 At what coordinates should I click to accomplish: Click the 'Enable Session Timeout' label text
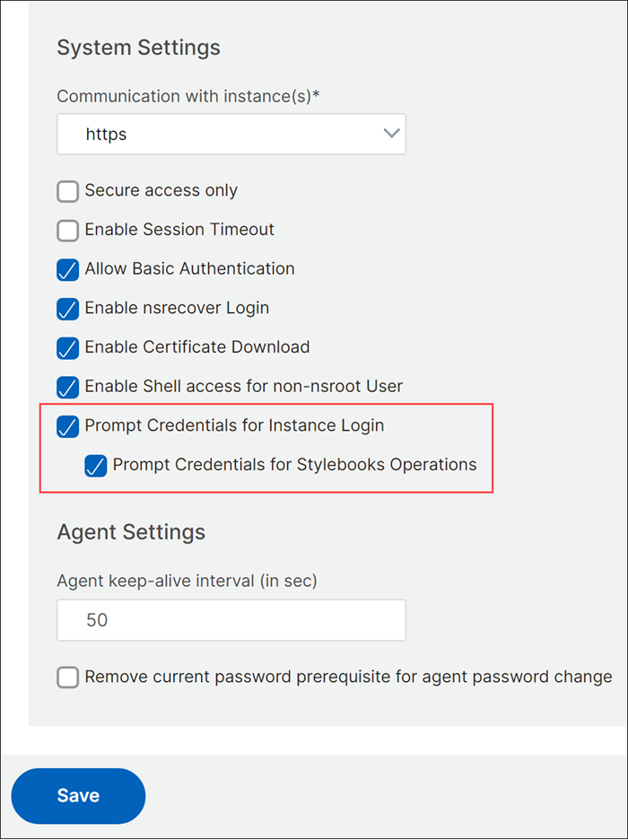tap(179, 229)
